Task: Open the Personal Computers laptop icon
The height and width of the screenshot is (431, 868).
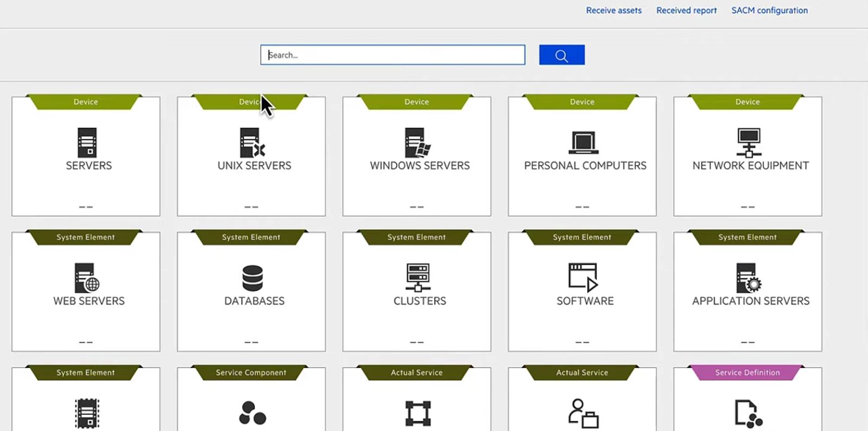Action: (x=583, y=143)
